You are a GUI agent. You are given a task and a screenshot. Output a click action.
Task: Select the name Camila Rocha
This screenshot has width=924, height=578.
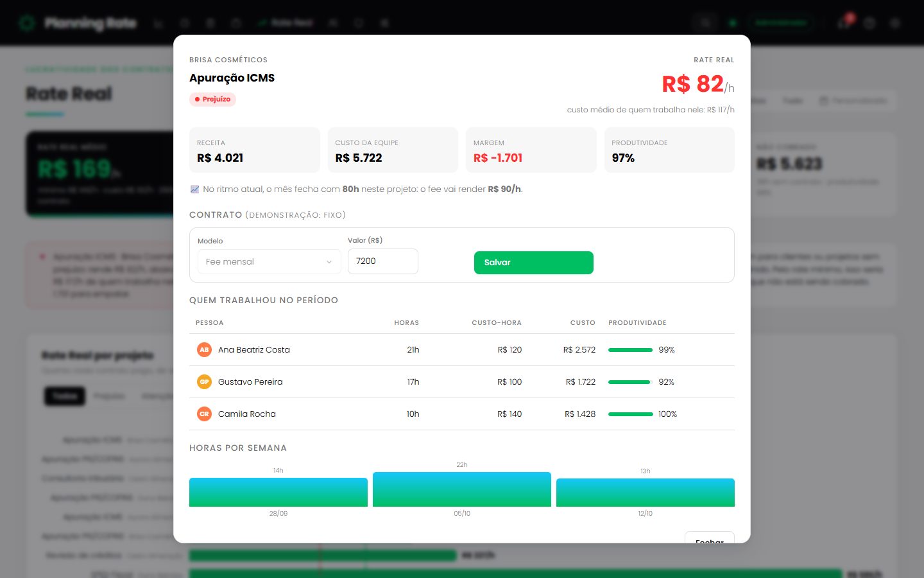pyautogui.click(x=247, y=414)
